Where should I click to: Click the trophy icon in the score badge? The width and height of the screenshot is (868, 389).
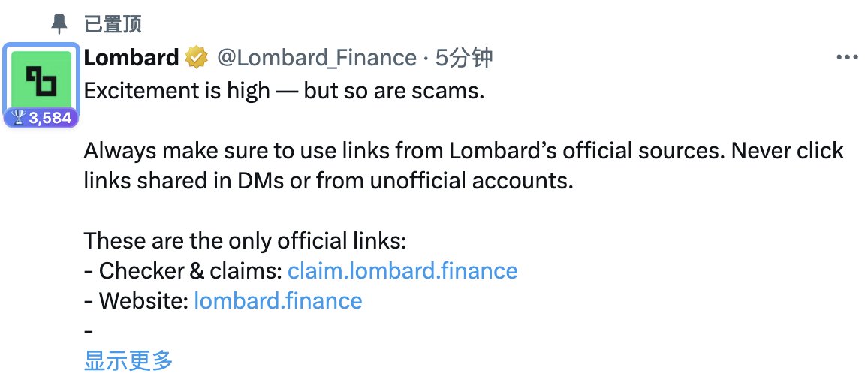(x=18, y=117)
